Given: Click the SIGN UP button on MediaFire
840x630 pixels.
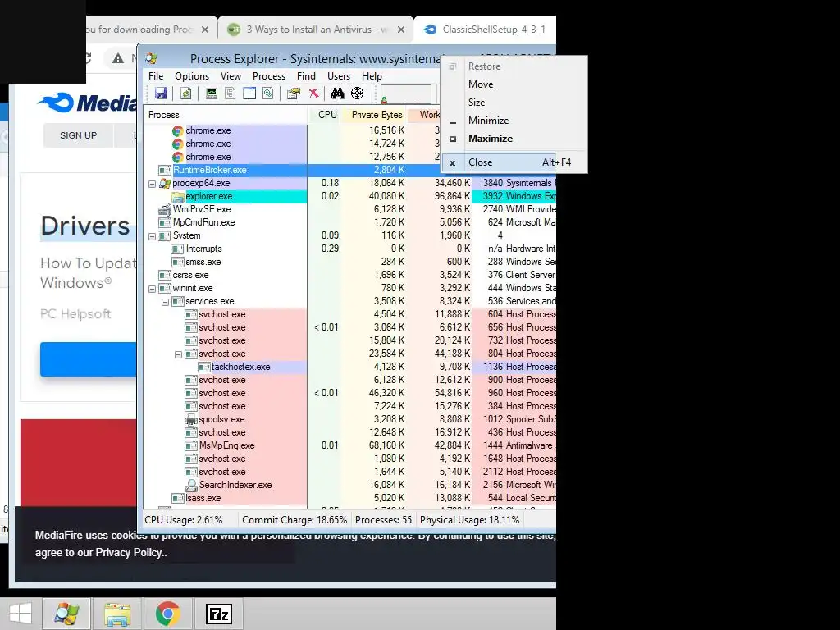Looking at the screenshot, I should pyautogui.click(x=78, y=135).
